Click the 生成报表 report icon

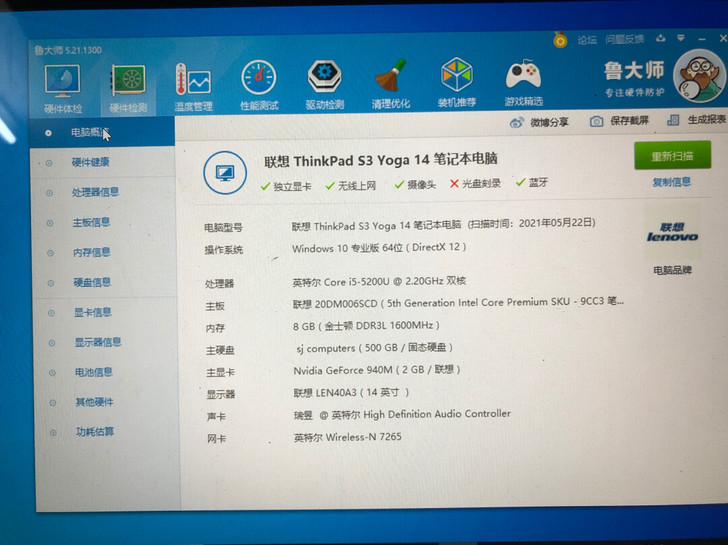click(673, 120)
